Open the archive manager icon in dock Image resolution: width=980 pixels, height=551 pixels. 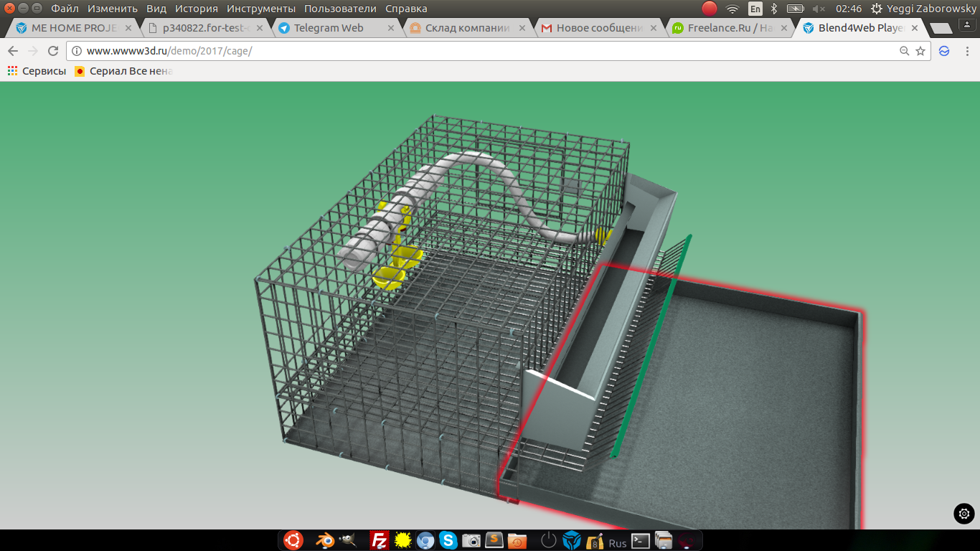(x=595, y=540)
